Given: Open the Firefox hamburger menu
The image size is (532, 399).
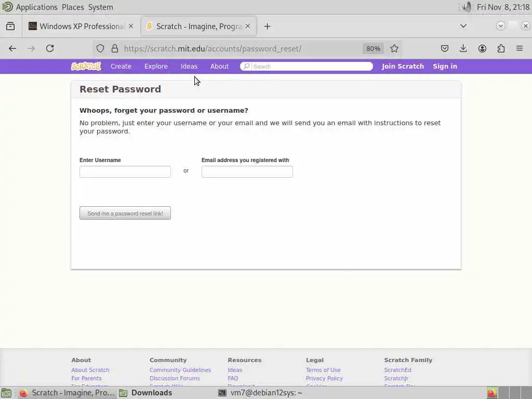Looking at the screenshot, I should click(520, 48).
